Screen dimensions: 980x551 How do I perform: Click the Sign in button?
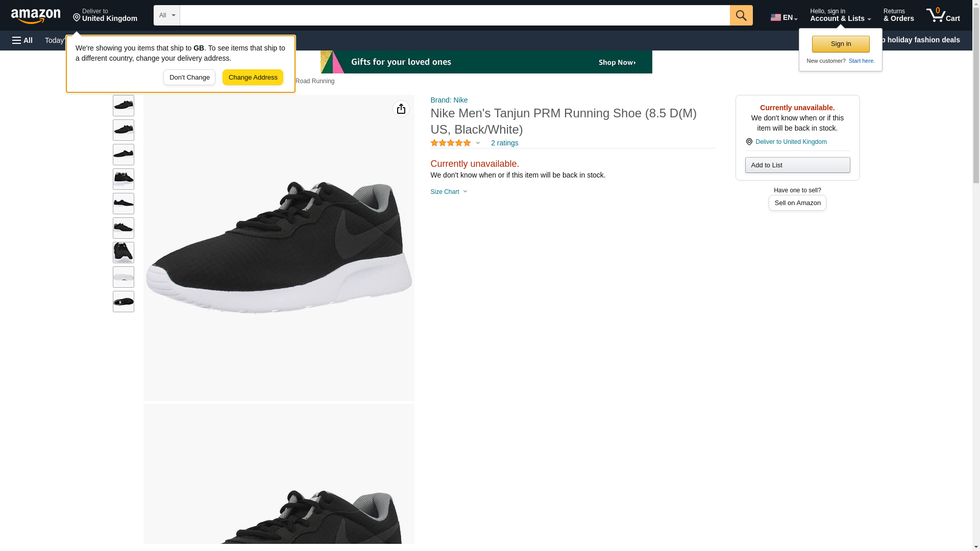tap(840, 44)
